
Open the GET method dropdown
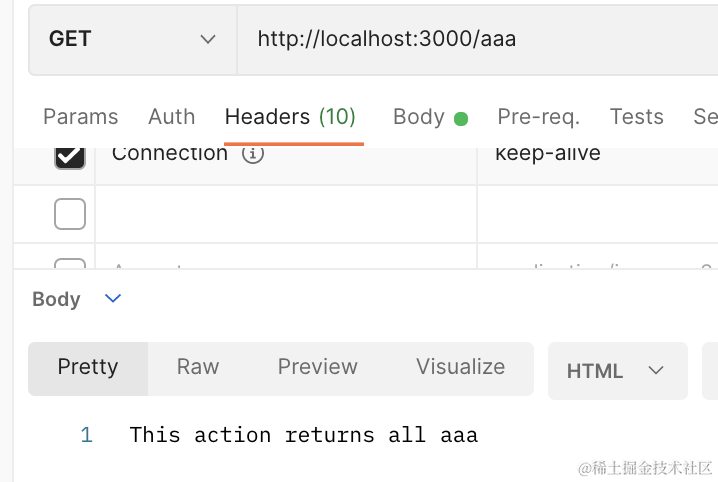(132, 39)
